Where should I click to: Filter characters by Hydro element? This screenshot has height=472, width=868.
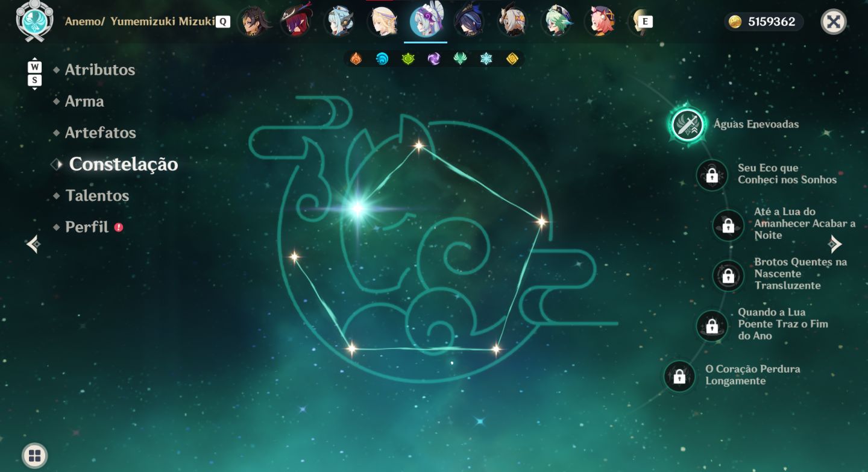[382, 58]
